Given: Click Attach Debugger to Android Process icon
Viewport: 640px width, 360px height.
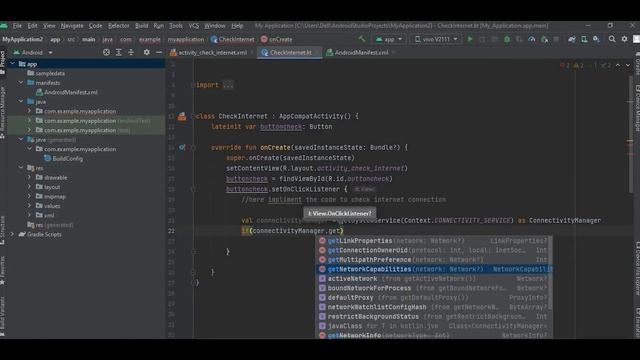Looking at the screenshot, I should (544, 39).
